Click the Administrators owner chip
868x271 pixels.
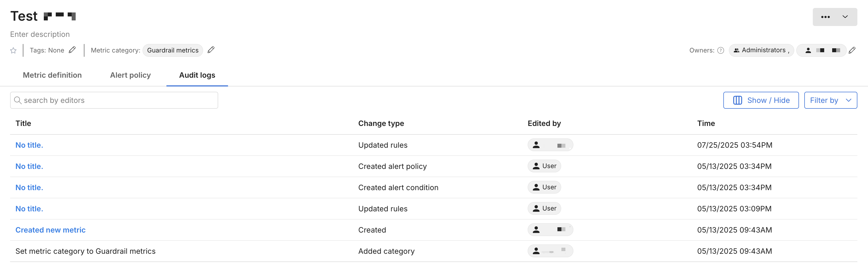click(x=761, y=50)
